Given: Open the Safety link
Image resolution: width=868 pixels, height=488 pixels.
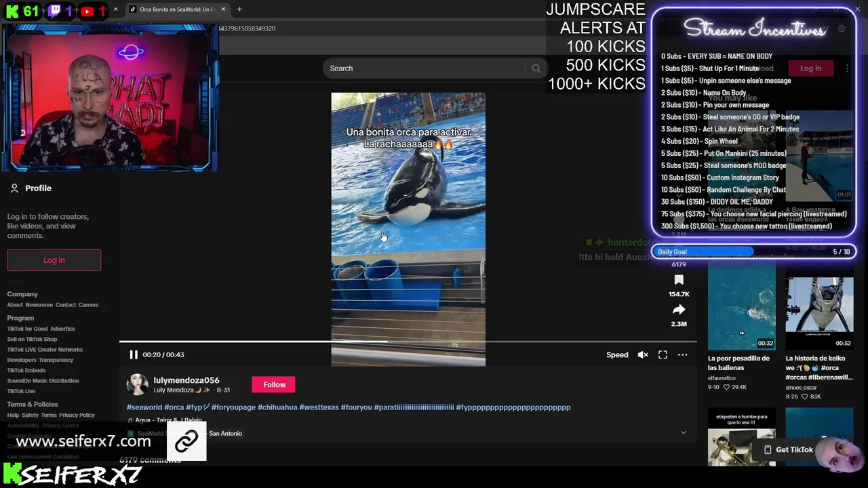Looking at the screenshot, I should point(30,415).
